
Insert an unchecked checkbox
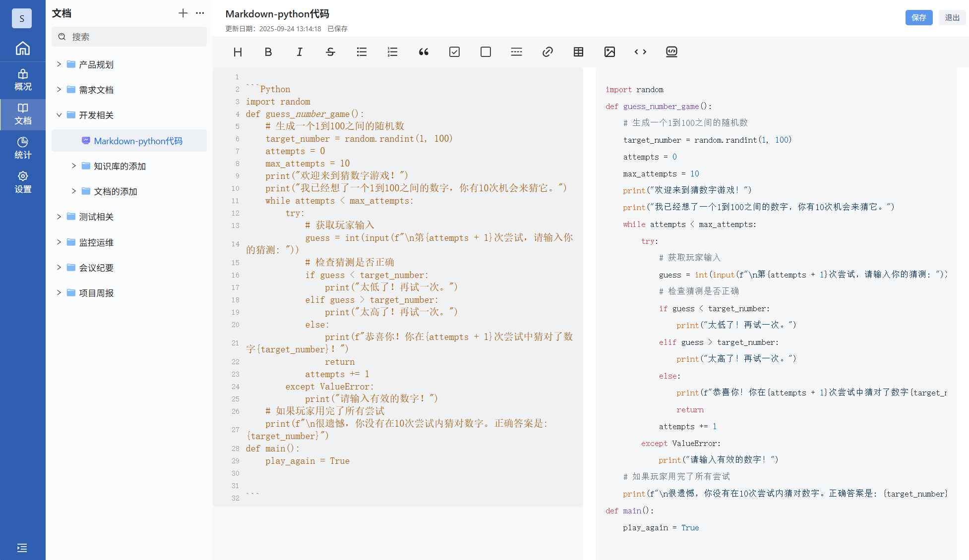(485, 52)
